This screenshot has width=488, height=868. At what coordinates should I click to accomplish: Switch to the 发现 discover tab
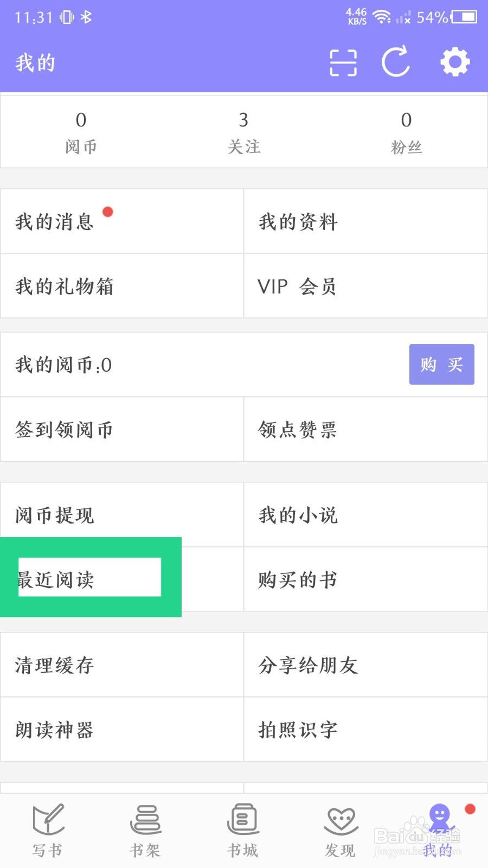click(341, 831)
